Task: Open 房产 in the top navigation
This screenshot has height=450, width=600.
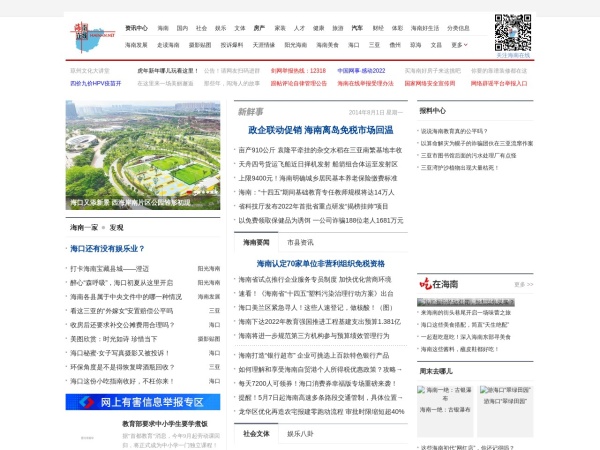Action: pos(259,28)
